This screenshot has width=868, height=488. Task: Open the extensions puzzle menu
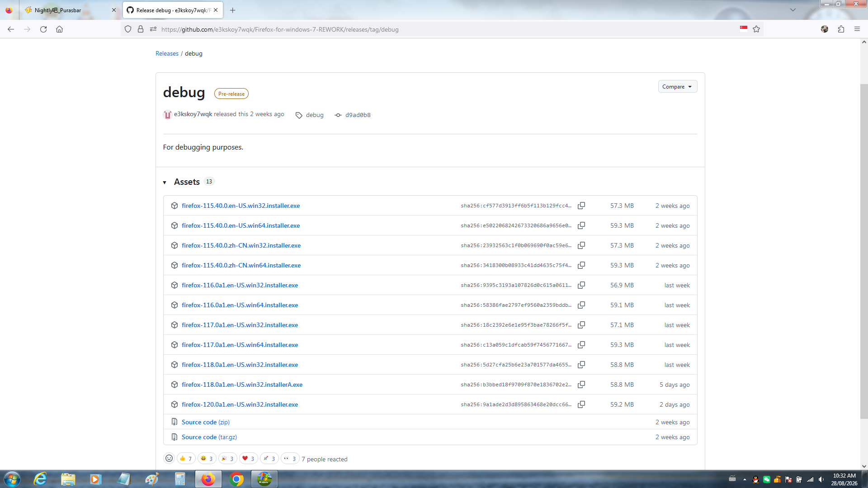841,29
